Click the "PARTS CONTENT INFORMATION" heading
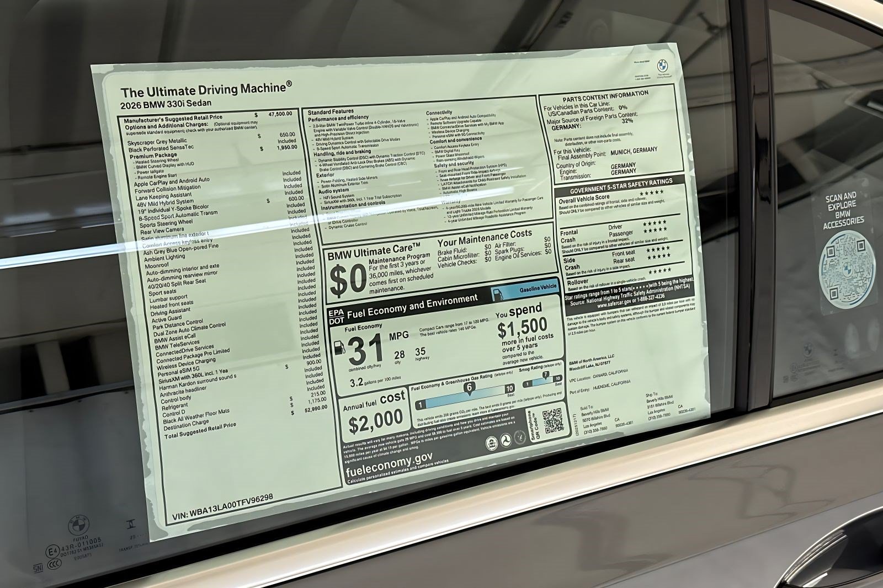This screenshot has height=588, width=883. (x=605, y=95)
